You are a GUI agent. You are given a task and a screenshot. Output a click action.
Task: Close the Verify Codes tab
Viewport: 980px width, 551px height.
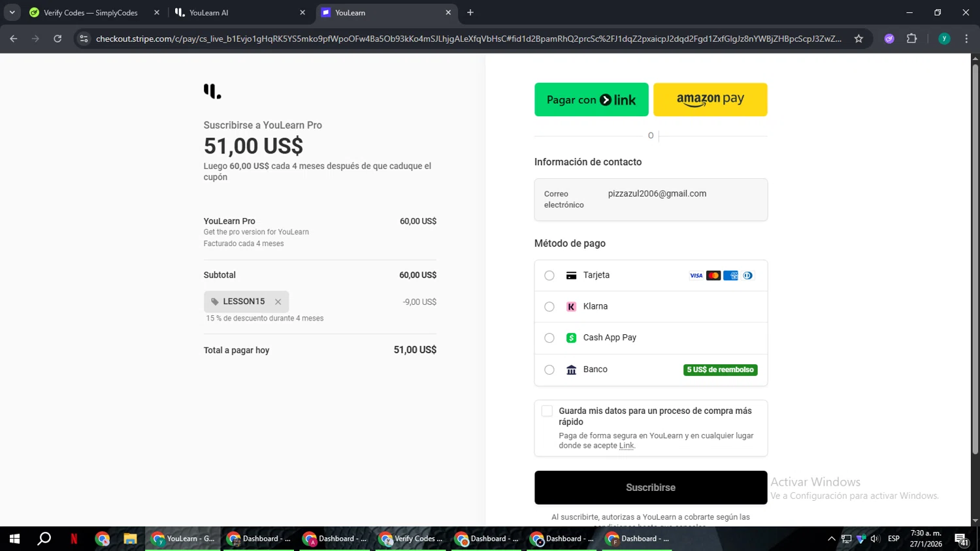click(157, 12)
